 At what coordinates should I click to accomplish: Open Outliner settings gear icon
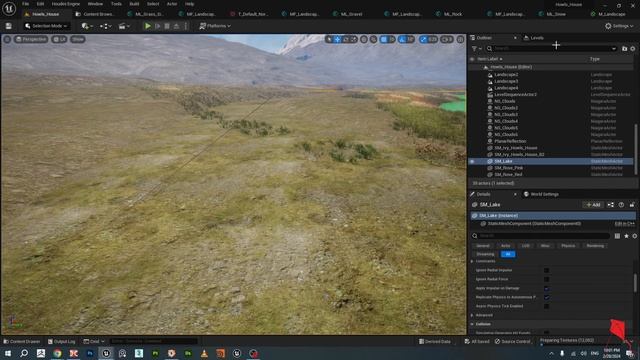[x=633, y=49]
